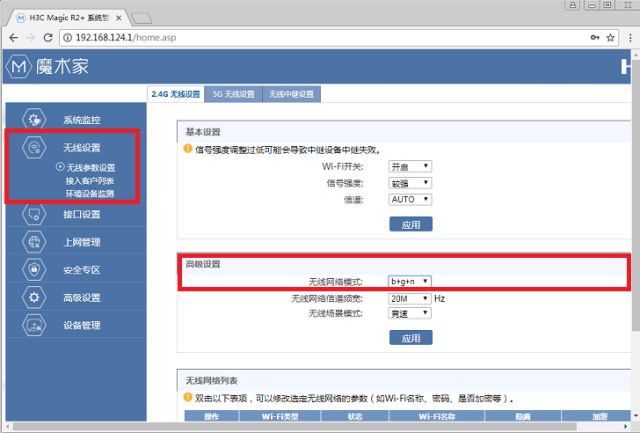Open the Wi-Fi开关 dropdown
This screenshot has width=640, height=433.
(x=410, y=166)
